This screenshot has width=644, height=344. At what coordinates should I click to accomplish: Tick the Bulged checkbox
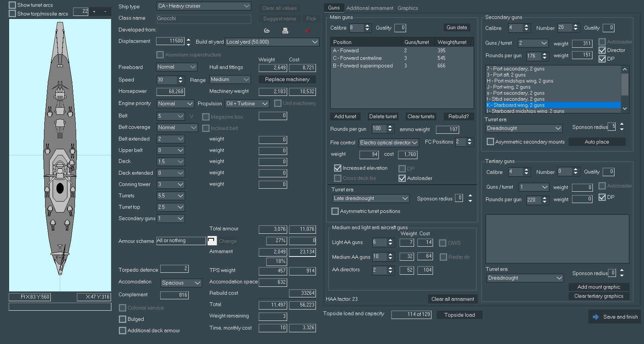(122, 319)
